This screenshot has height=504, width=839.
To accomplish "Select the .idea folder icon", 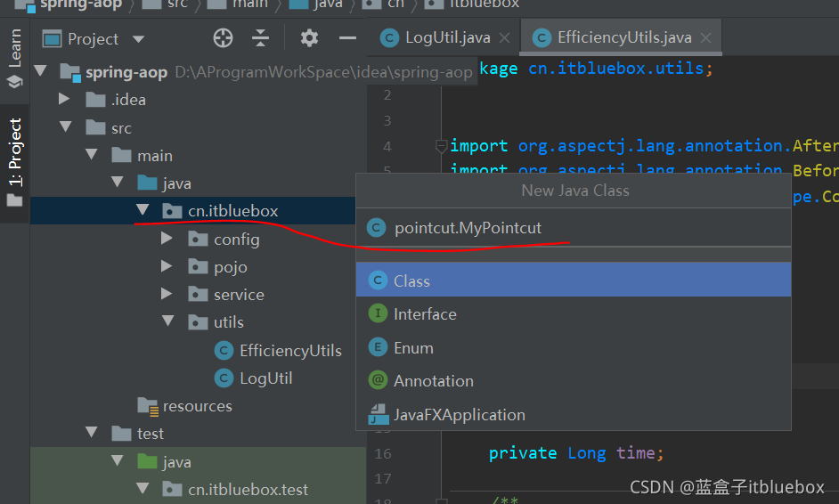I will click(96, 100).
